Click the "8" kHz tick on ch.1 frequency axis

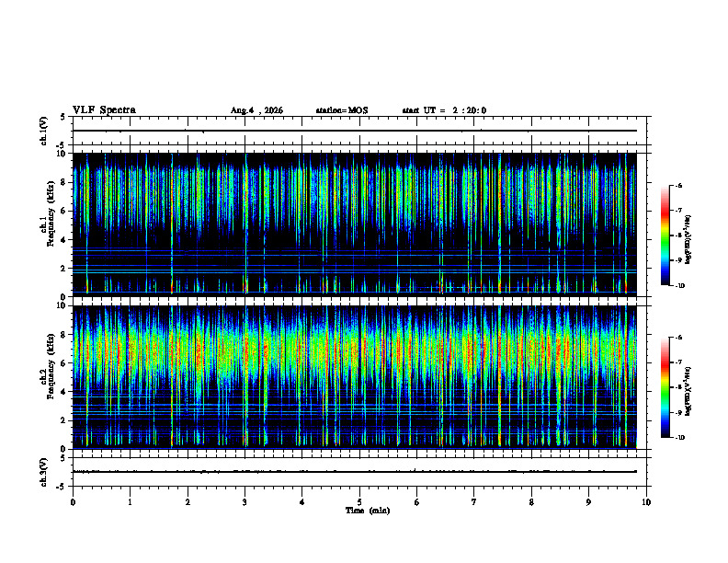pyautogui.click(x=64, y=182)
